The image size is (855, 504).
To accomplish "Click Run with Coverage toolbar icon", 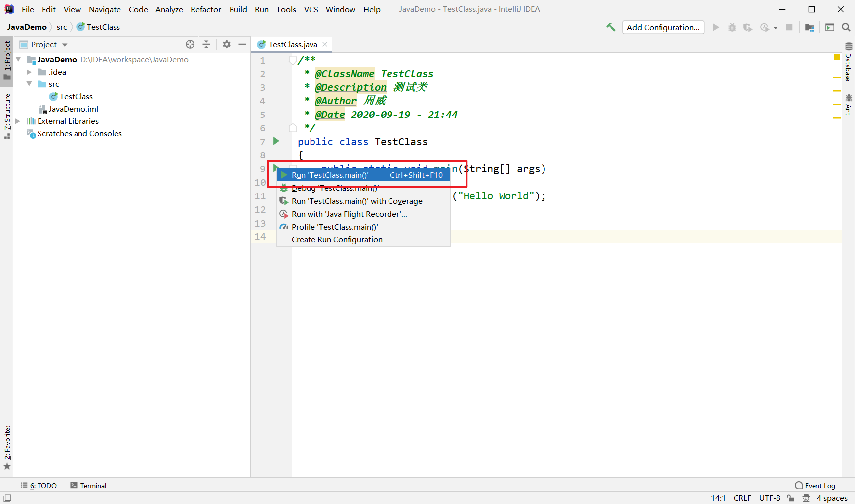I will 748,27.
